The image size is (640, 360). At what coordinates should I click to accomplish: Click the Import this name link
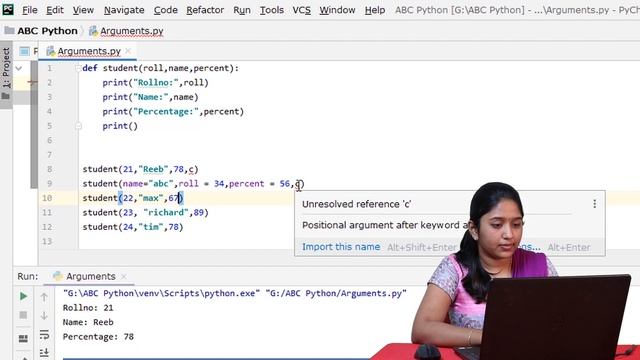pyautogui.click(x=341, y=247)
